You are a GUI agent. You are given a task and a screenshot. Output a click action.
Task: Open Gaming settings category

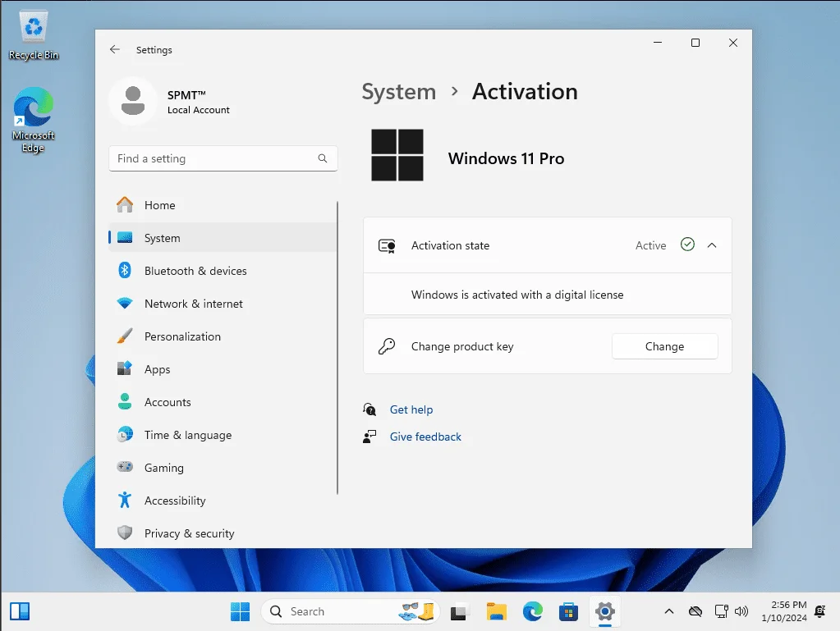[223, 467]
